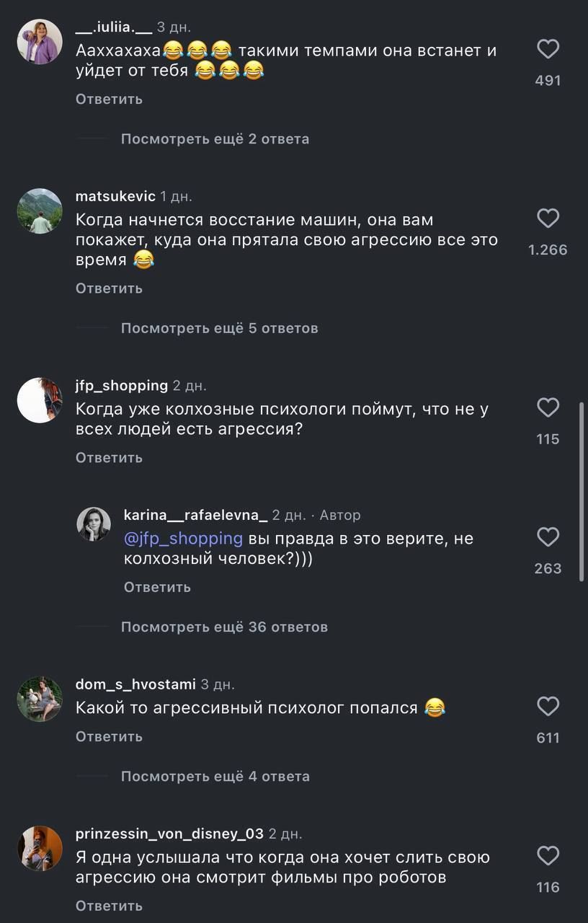Open matsukevic's mountain avatar
588x923 pixels.
coord(40,211)
